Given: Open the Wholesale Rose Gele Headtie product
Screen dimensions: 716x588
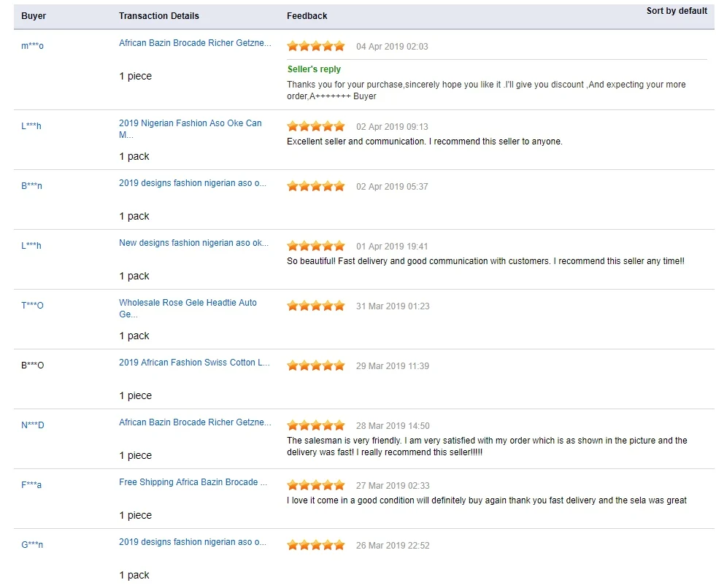Looking at the screenshot, I should click(x=188, y=308).
